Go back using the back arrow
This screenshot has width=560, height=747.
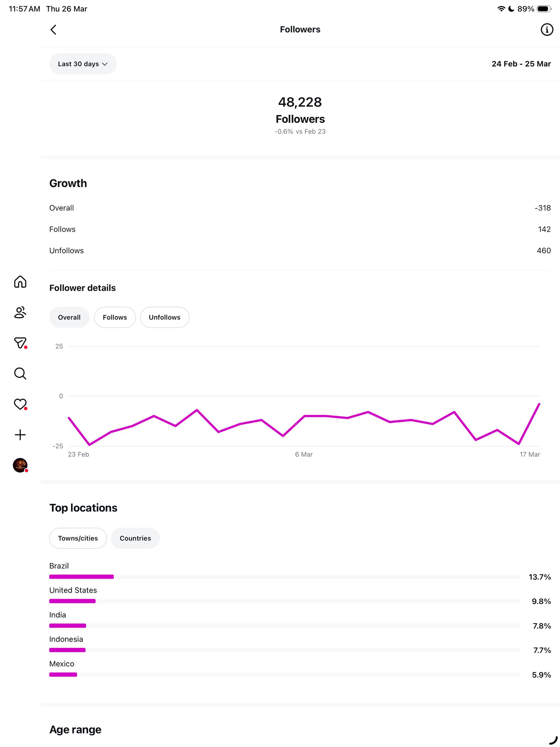coord(53,30)
